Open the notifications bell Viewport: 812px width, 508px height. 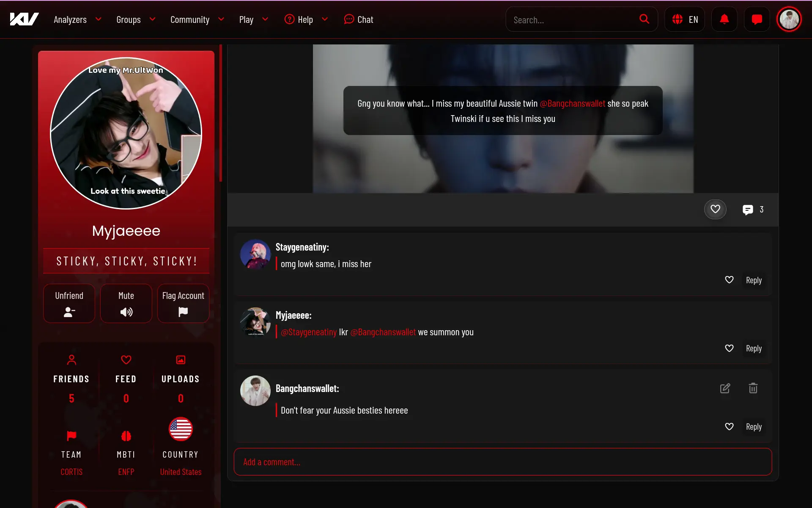(724, 19)
